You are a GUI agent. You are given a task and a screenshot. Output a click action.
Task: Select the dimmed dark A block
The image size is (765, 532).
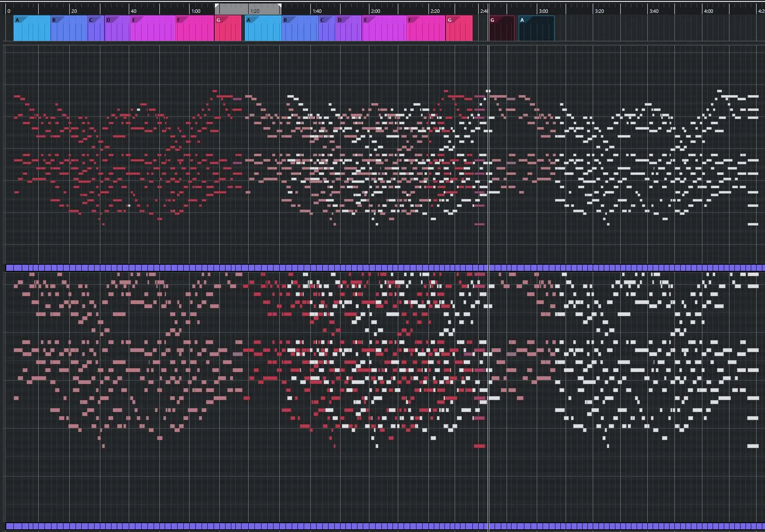click(536, 29)
